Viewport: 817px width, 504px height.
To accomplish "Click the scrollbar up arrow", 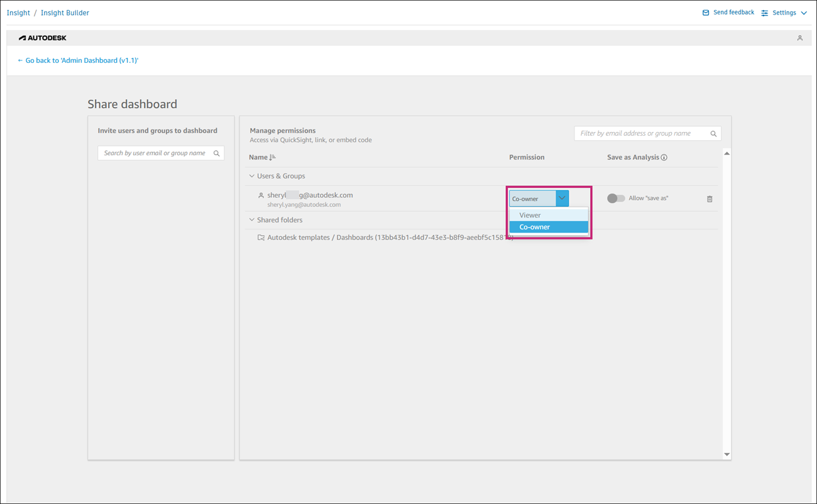I will tap(727, 153).
